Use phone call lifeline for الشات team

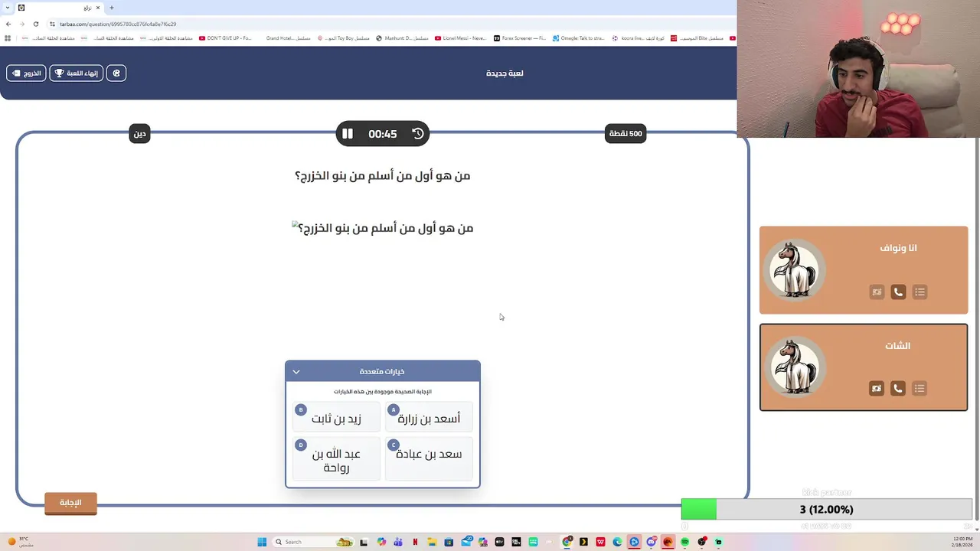(898, 388)
